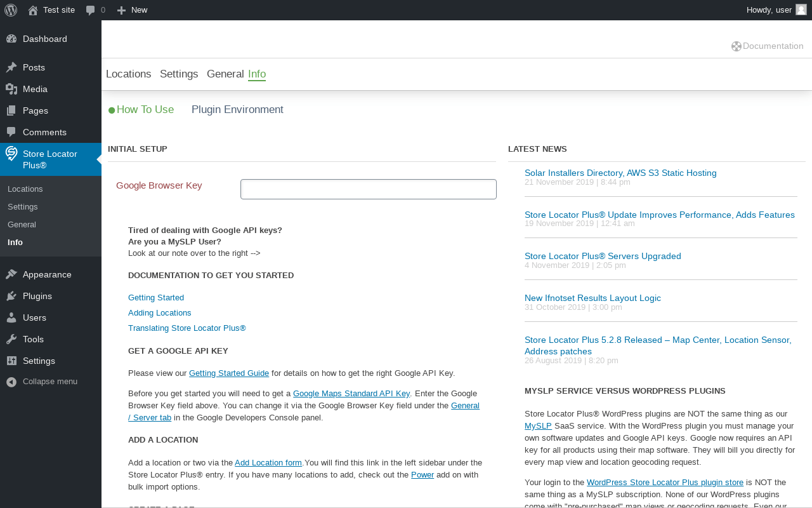The width and height of the screenshot is (812, 508).
Task: Follow the General / Server tab link
Action: pyautogui.click(x=465, y=406)
